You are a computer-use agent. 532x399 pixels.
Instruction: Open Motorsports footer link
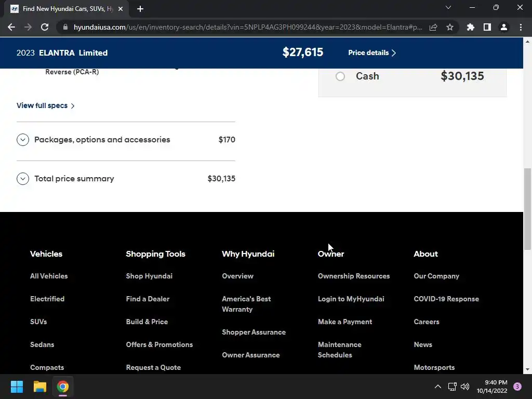point(434,367)
